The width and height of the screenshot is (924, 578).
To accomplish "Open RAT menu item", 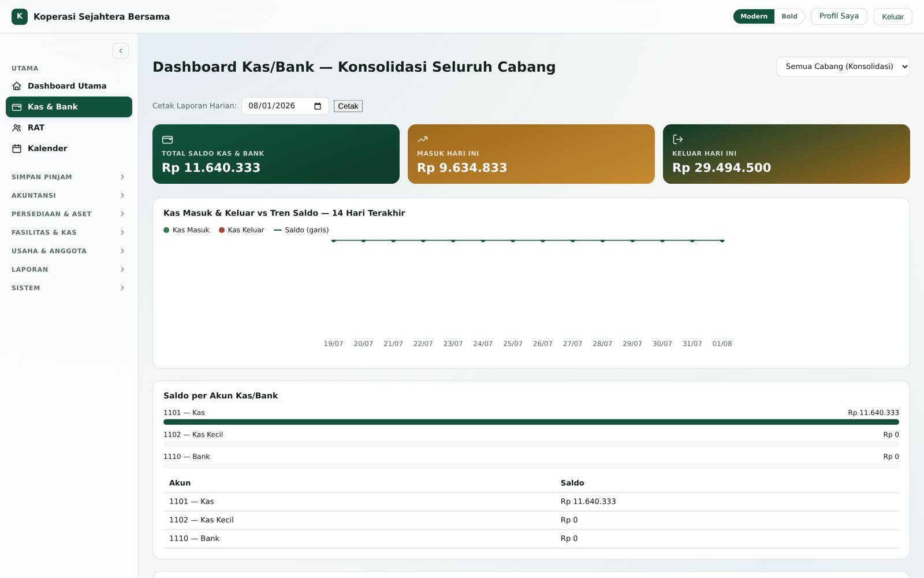I will coord(69,128).
